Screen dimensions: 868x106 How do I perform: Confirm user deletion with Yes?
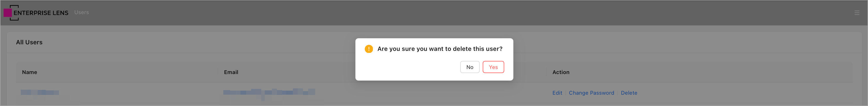tap(493, 67)
